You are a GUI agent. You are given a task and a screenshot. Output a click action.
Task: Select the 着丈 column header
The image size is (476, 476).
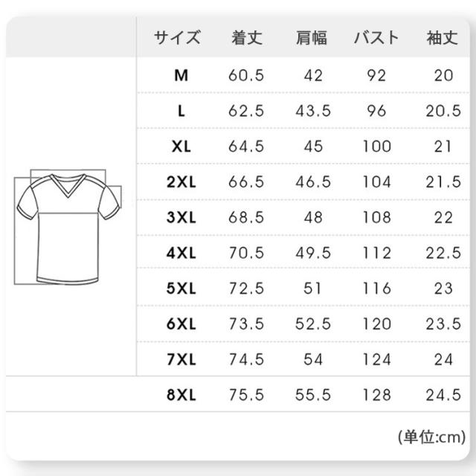pyautogui.click(x=247, y=38)
